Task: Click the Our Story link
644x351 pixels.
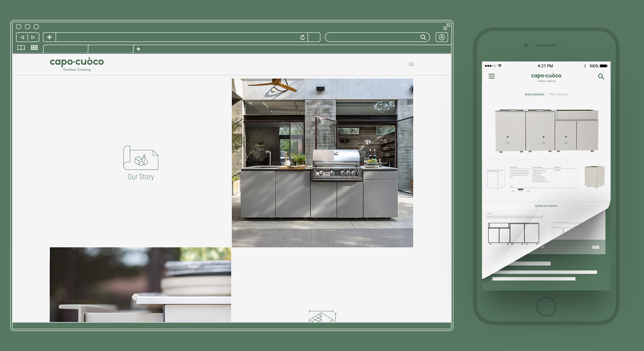Action: coord(141,177)
